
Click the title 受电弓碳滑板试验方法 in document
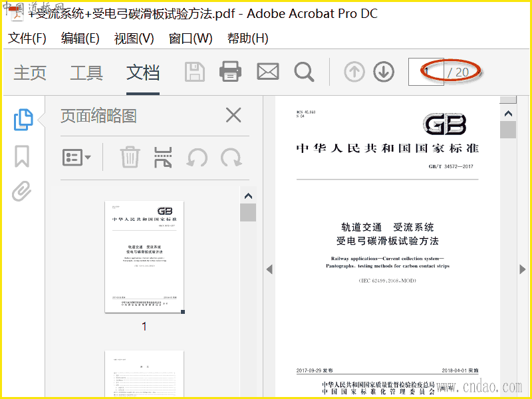pyautogui.click(x=388, y=241)
